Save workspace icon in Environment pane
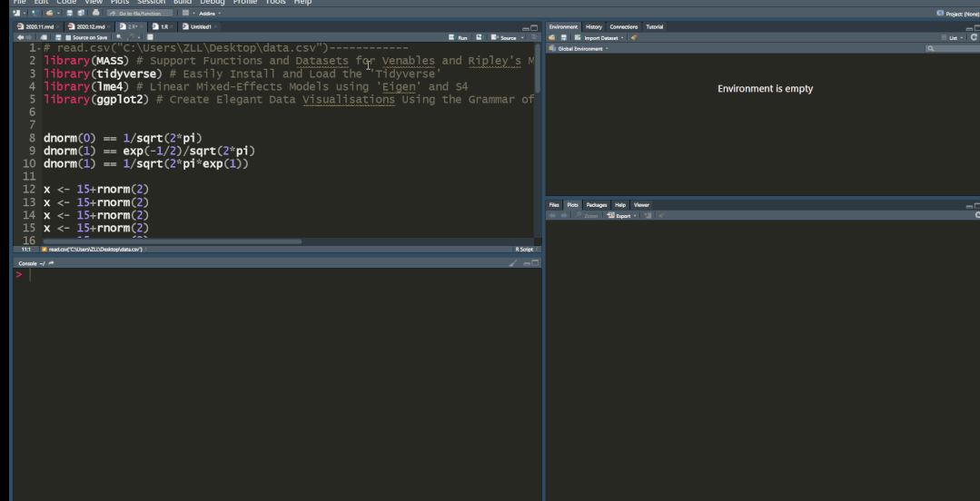Image resolution: width=980 pixels, height=501 pixels. coord(563,37)
